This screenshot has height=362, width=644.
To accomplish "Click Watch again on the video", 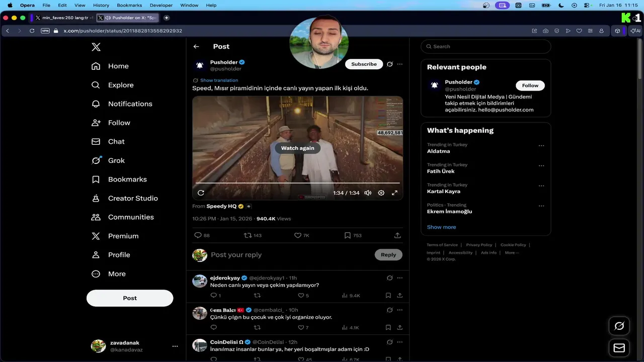I will [x=297, y=148].
